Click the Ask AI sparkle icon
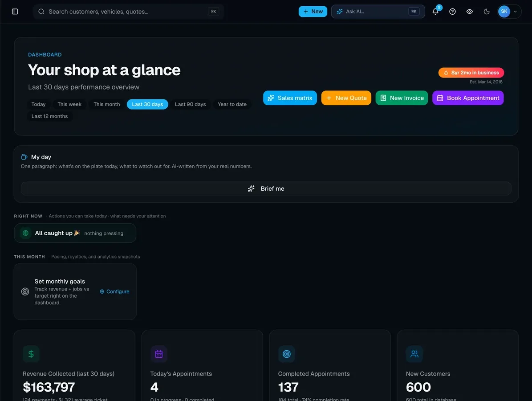The height and width of the screenshot is (401, 532). coord(340,12)
